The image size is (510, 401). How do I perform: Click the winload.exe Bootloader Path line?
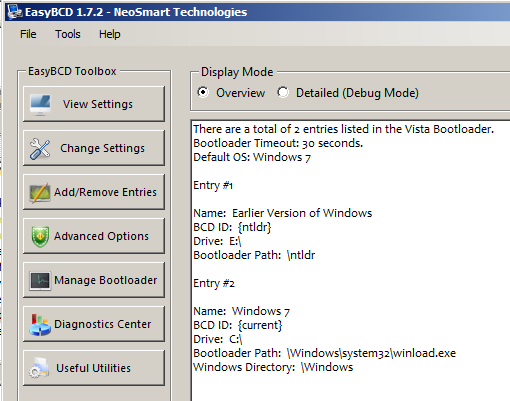(324, 353)
